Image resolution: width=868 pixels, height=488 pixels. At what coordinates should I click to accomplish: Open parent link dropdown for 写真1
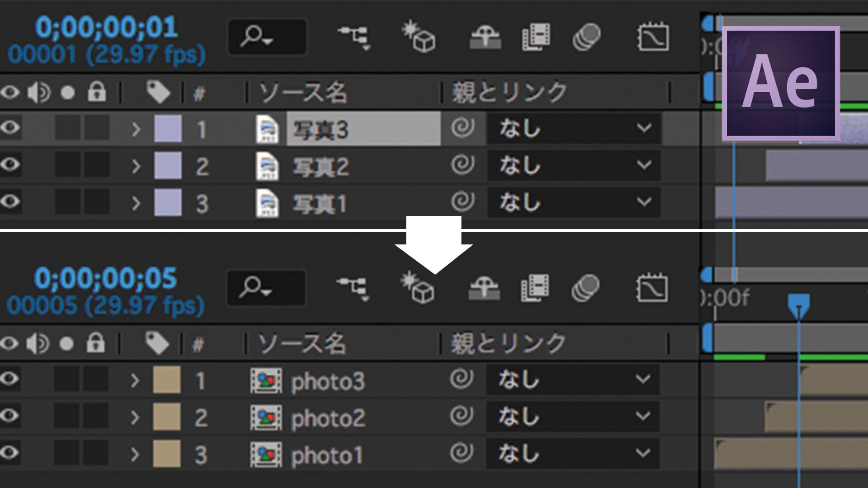coord(644,204)
